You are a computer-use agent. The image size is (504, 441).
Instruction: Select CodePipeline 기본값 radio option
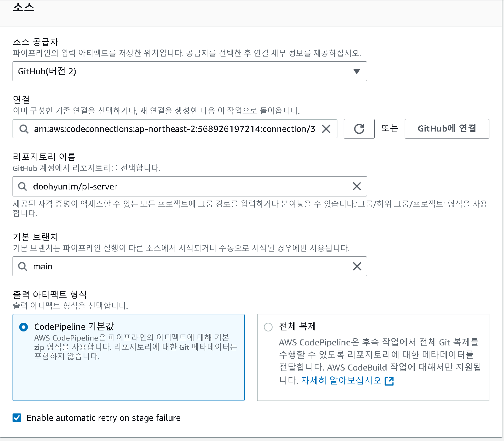tap(24, 327)
